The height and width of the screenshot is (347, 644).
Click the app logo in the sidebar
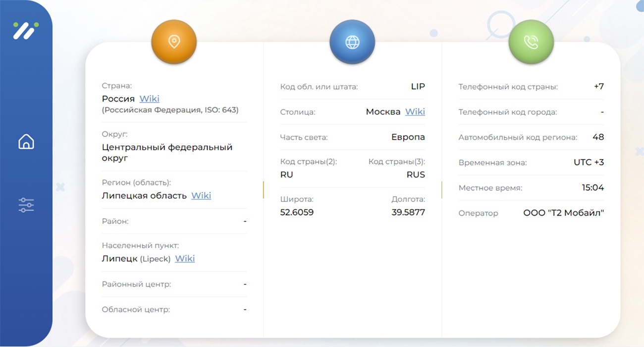coord(26,30)
